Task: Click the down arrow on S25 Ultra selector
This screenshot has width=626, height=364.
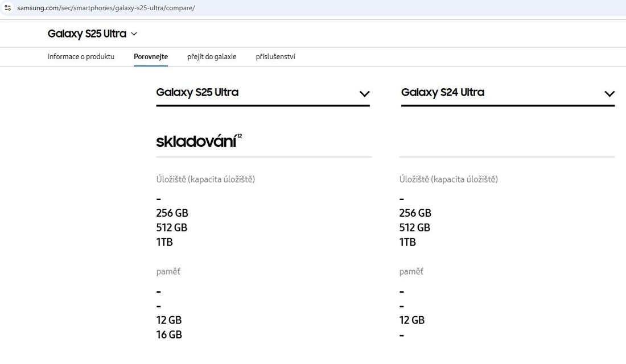Action: pos(365,94)
